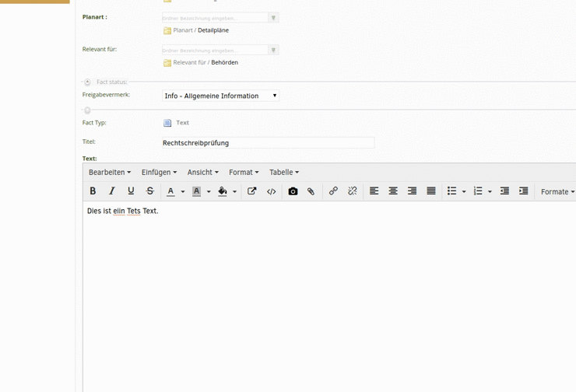
Task: Expand the Planart folder dropdown arrow
Action: (273, 17)
